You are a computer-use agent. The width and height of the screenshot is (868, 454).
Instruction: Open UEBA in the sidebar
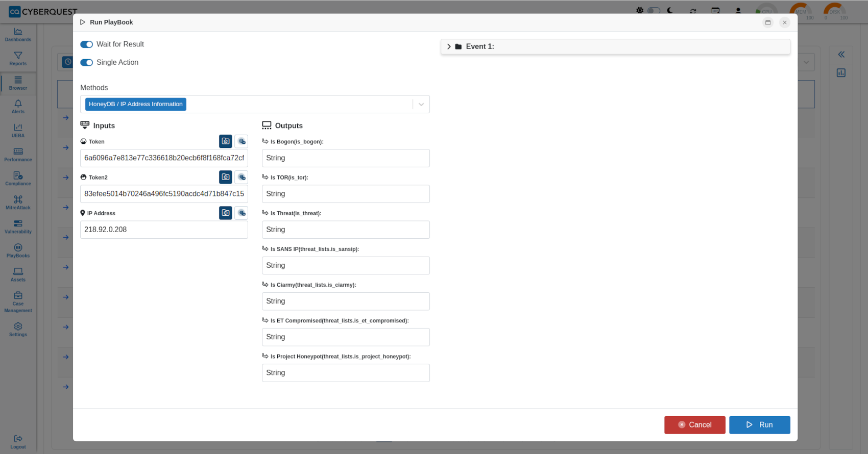(18, 131)
